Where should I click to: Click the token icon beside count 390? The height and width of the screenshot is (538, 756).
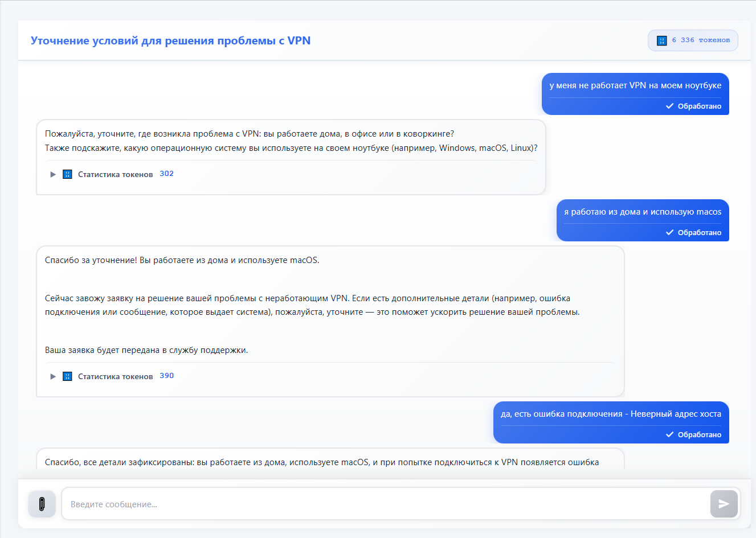coord(67,376)
